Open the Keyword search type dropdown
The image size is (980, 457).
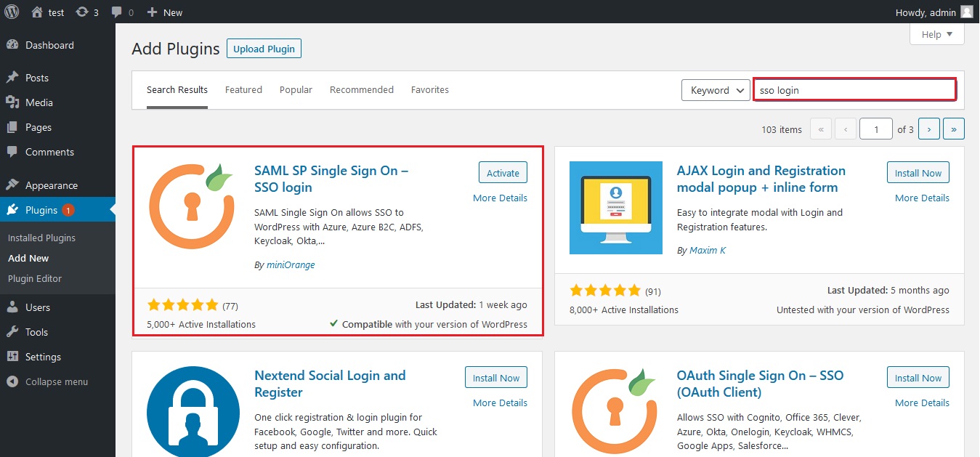[716, 89]
